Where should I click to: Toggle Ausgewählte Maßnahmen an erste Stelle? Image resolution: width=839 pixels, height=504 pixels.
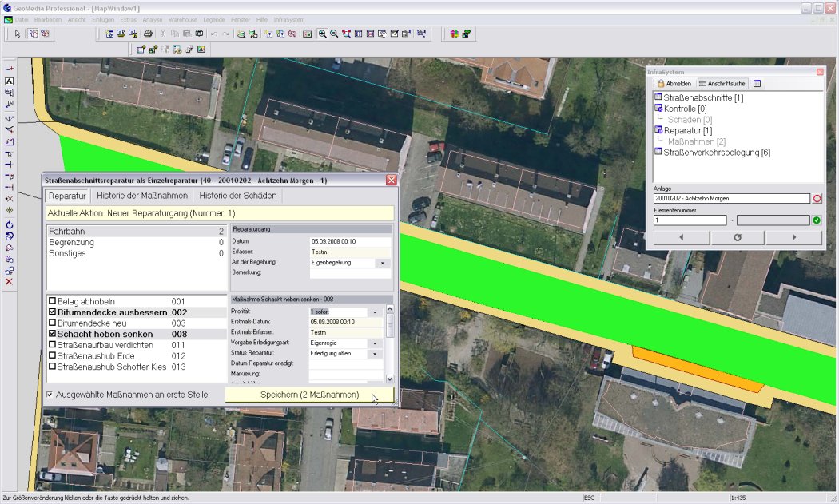(x=50, y=395)
